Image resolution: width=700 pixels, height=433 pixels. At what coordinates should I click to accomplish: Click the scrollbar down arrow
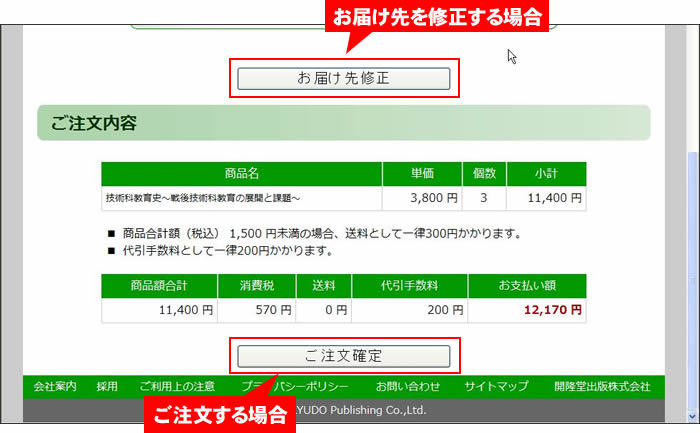[692, 416]
